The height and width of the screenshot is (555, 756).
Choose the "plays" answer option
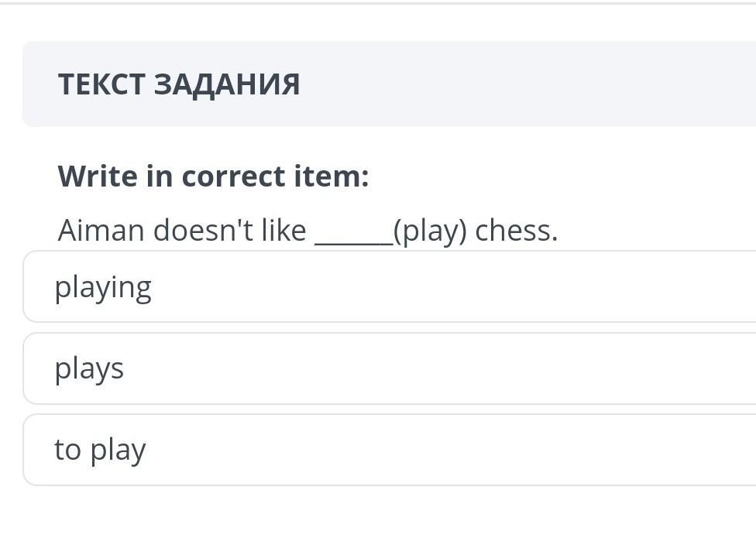point(387,368)
